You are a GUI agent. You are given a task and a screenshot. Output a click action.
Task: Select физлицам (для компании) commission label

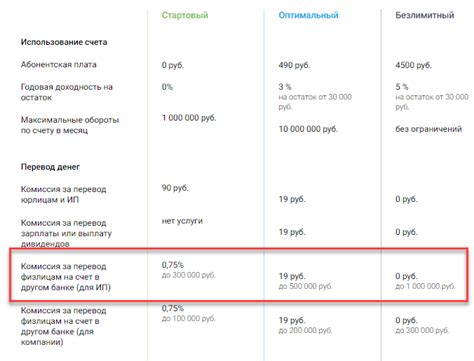[x=63, y=326]
